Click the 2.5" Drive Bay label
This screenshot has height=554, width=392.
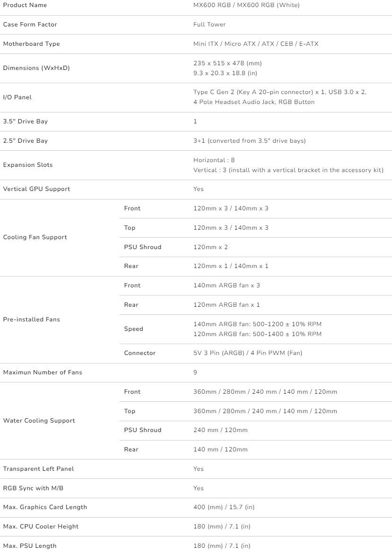tap(25, 141)
